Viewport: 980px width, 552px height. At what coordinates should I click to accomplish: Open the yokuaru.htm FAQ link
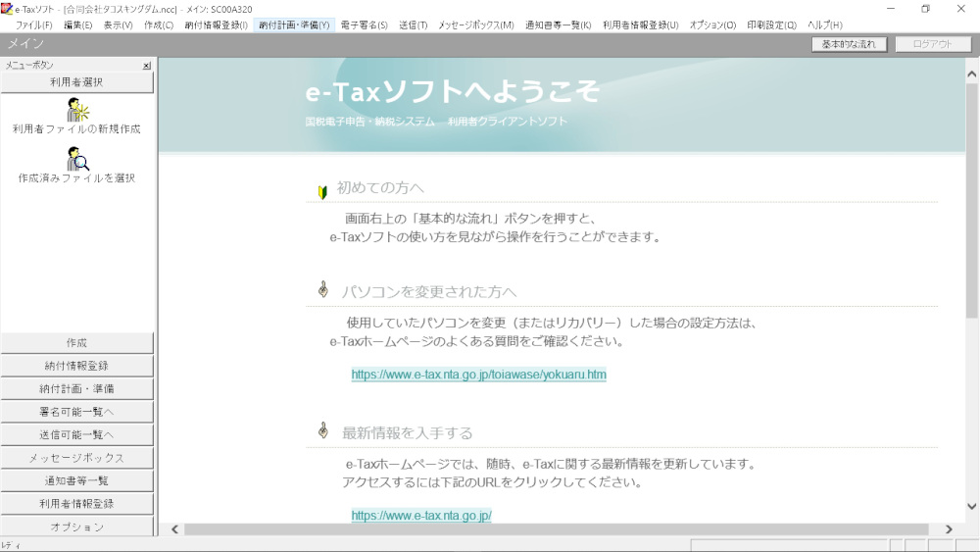pyautogui.click(x=479, y=375)
